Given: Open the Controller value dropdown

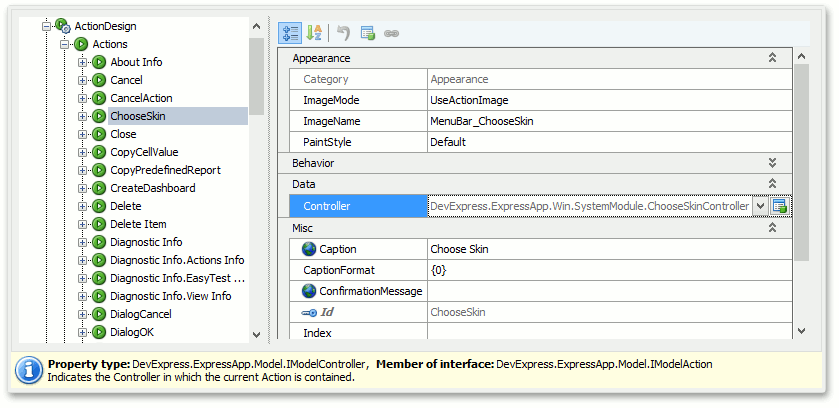Looking at the screenshot, I should point(760,206).
